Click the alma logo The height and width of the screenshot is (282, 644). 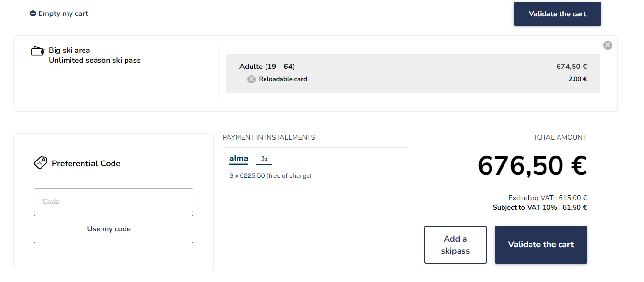pos(239,159)
